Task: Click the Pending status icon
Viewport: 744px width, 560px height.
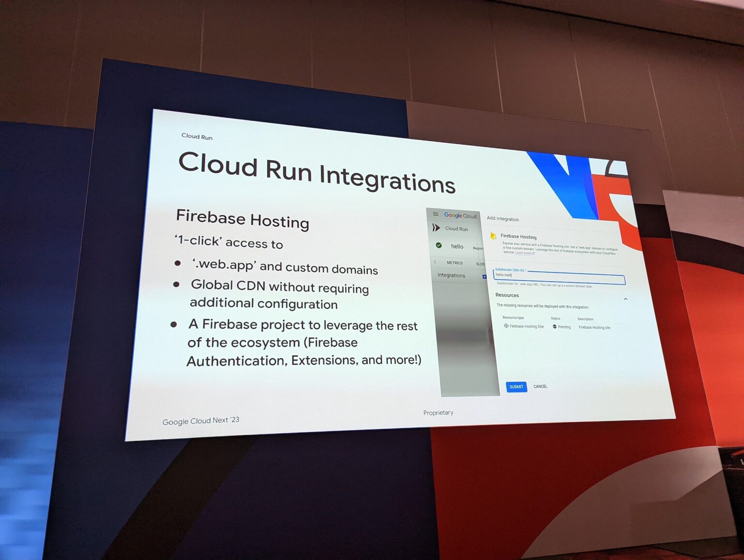Action: coord(555,326)
